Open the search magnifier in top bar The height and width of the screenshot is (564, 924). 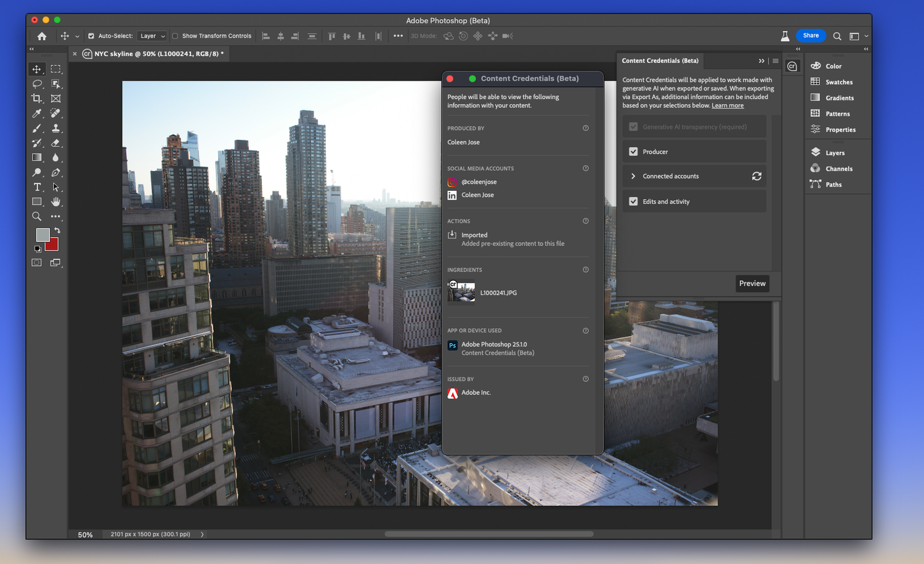[837, 36]
